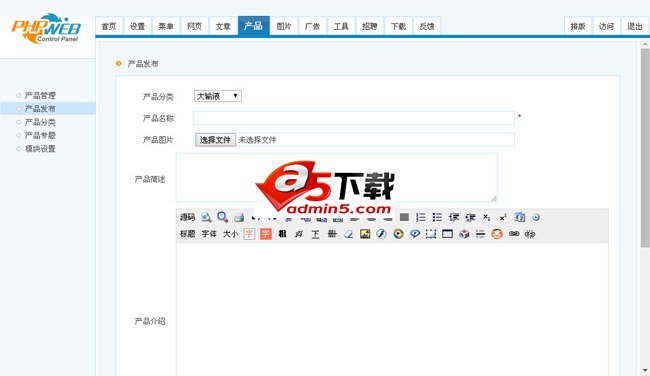Insert a horizontal rule

tap(480, 234)
